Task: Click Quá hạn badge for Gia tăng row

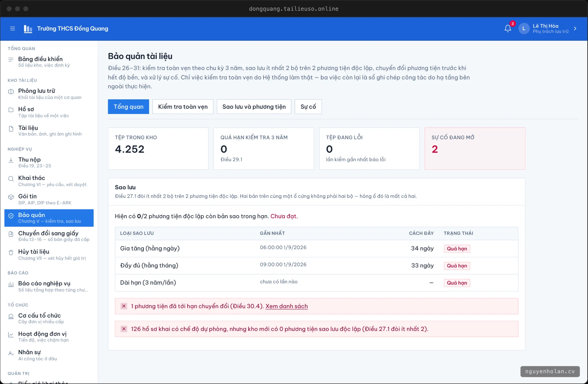Action: pyautogui.click(x=457, y=249)
